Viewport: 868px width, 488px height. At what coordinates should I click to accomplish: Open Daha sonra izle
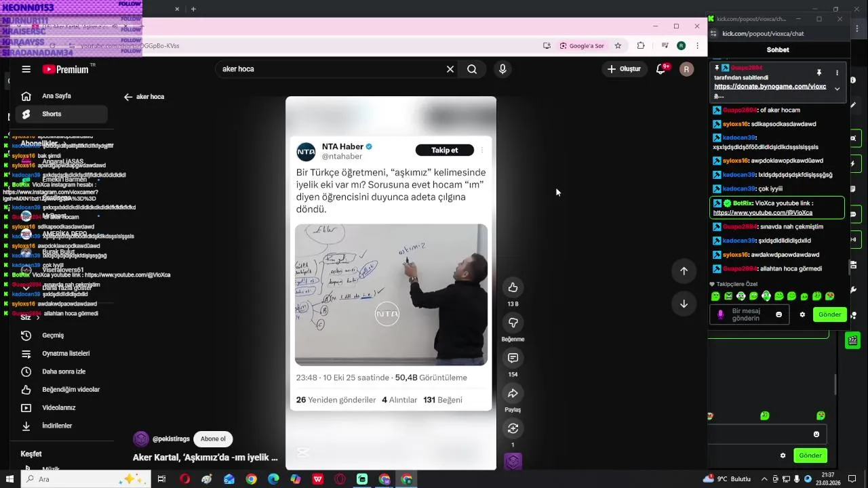pyautogui.click(x=61, y=371)
